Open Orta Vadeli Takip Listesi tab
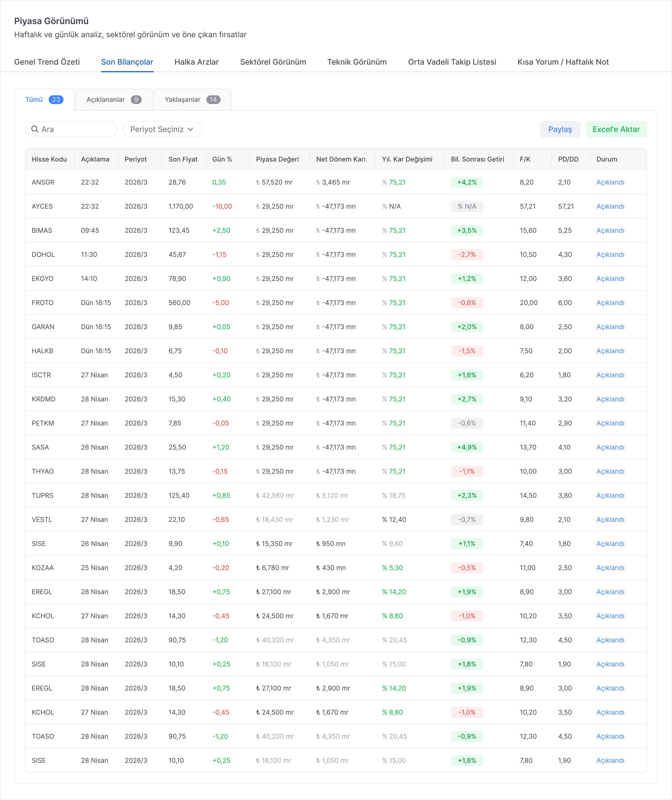This screenshot has width=672, height=800. coord(452,62)
